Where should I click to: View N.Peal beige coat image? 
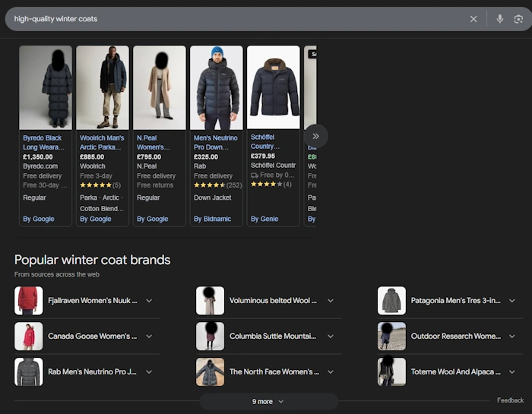(x=160, y=87)
